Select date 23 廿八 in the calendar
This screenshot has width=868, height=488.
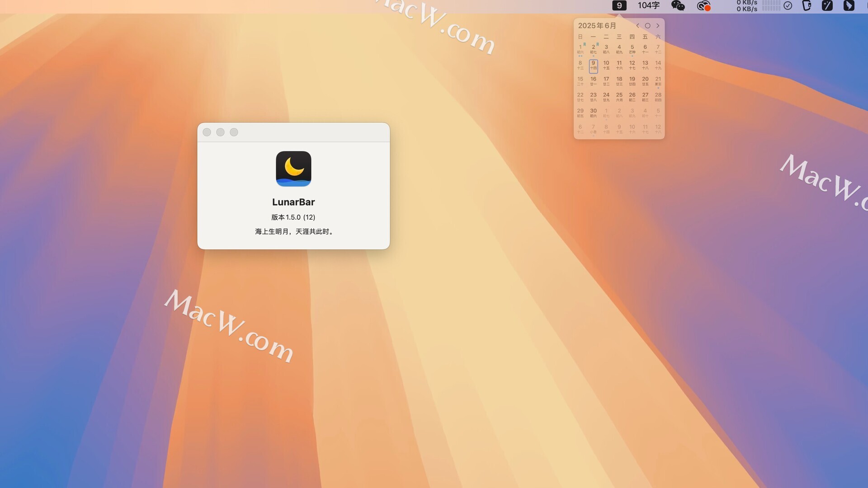click(593, 97)
